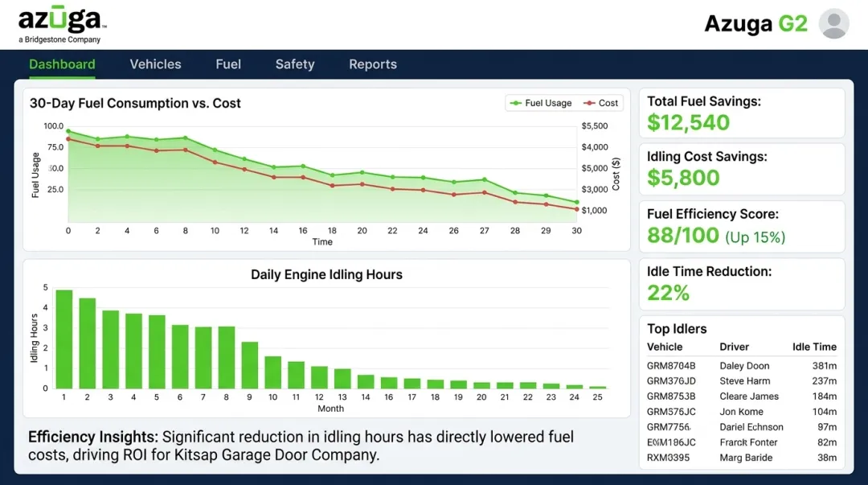
Task: Click the Driver column header
Action: [734, 347]
